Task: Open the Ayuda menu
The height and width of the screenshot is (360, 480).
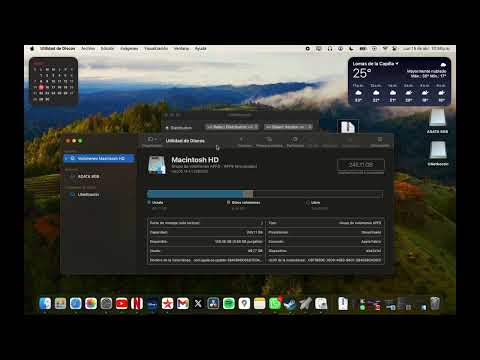Action: click(200, 49)
